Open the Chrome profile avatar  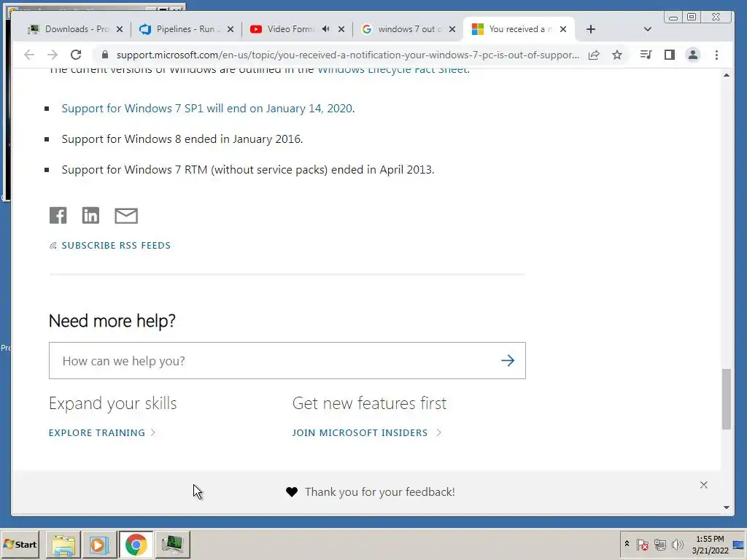point(693,55)
